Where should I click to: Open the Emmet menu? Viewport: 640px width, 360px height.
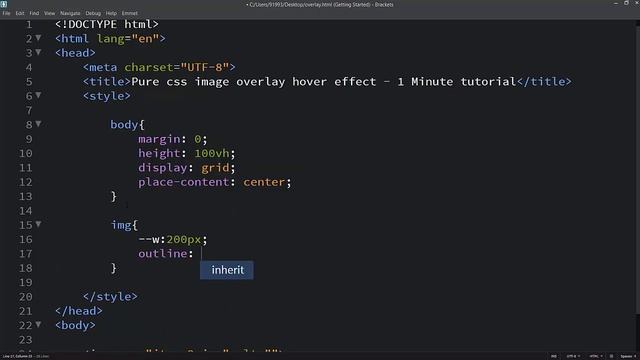click(130, 13)
